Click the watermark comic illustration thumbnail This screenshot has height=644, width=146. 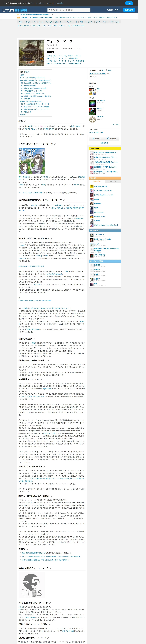click(32, 161)
